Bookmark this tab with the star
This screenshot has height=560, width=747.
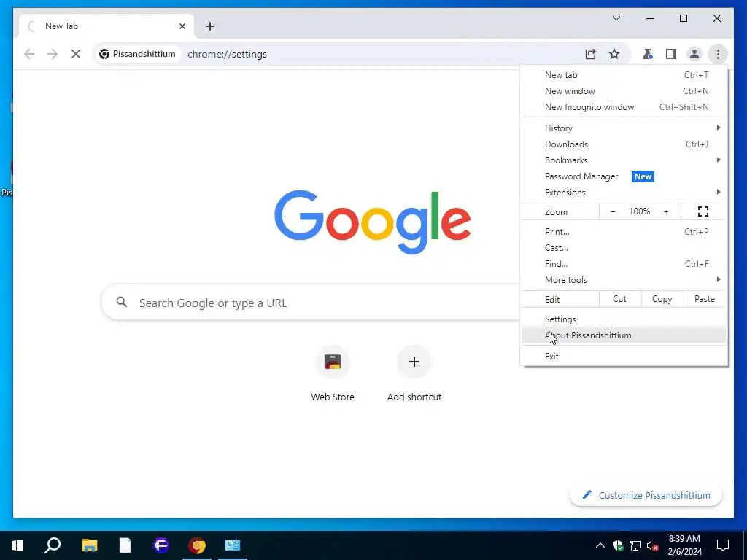pyautogui.click(x=614, y=54)
